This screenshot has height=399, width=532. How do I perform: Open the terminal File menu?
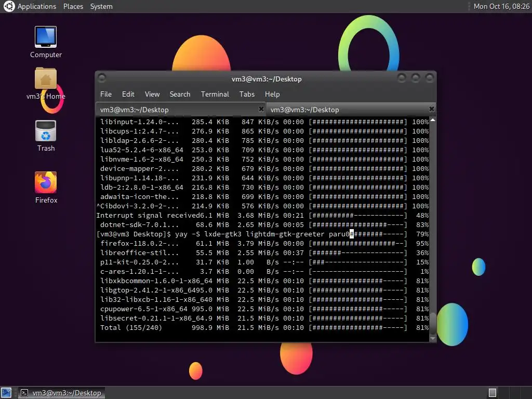click(x=105, y=95)
